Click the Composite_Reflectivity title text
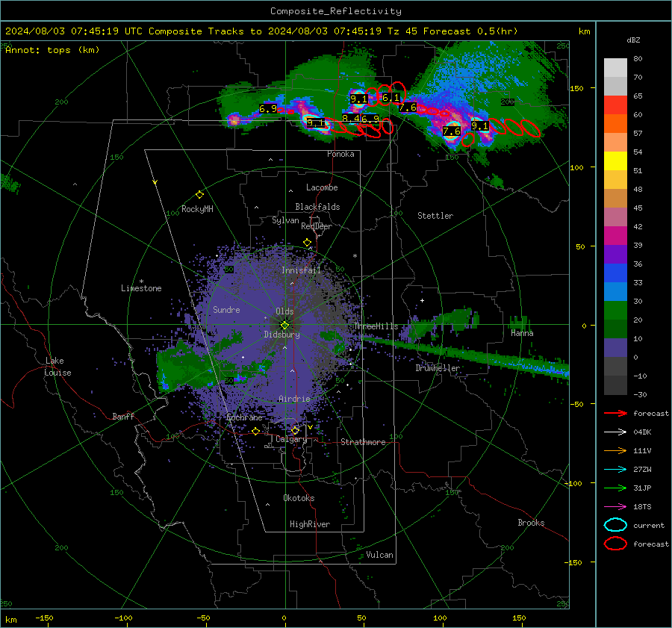 (335, 11)
